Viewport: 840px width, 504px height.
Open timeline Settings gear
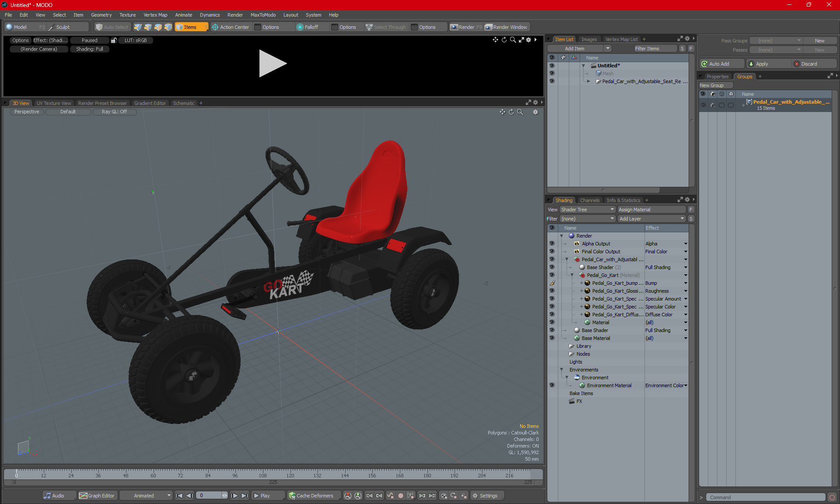pyautogui.click(x=485, y=496)
